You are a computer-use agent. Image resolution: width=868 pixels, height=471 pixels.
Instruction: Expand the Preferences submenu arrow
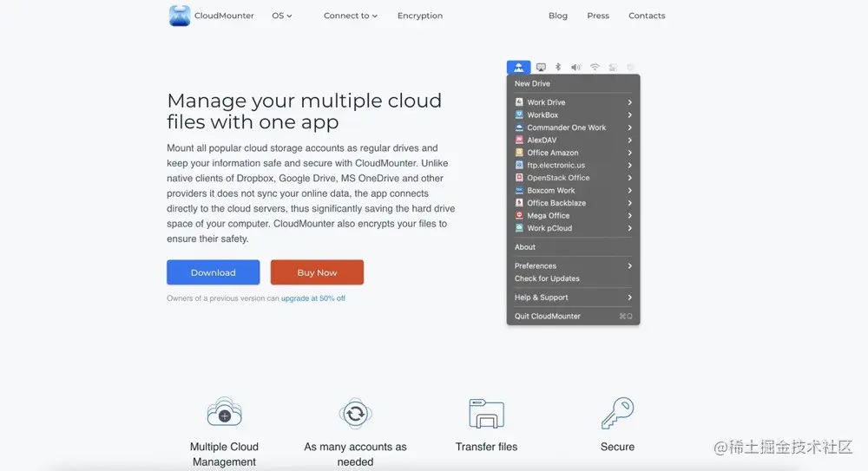click(629, 265)
